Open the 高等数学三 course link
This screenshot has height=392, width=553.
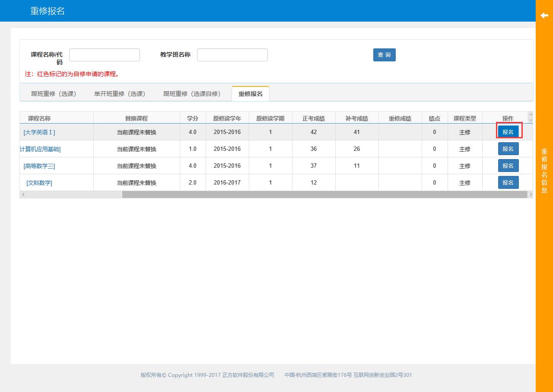pyautogui.click(x=38, y=166)
